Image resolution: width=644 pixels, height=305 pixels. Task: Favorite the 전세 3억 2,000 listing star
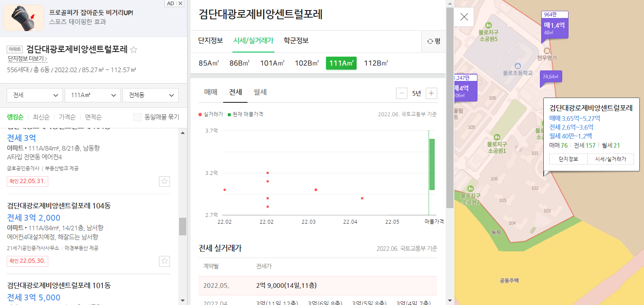click(164, 261)
